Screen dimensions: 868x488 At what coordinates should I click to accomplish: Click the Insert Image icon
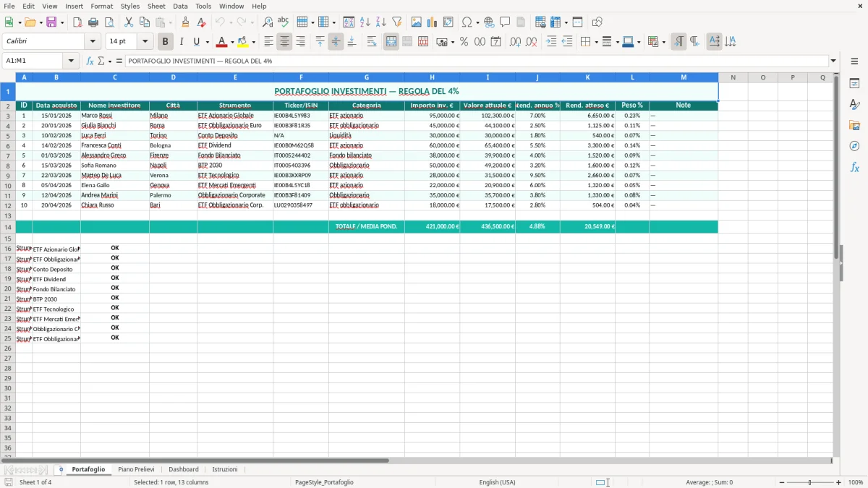click(416, 22)
